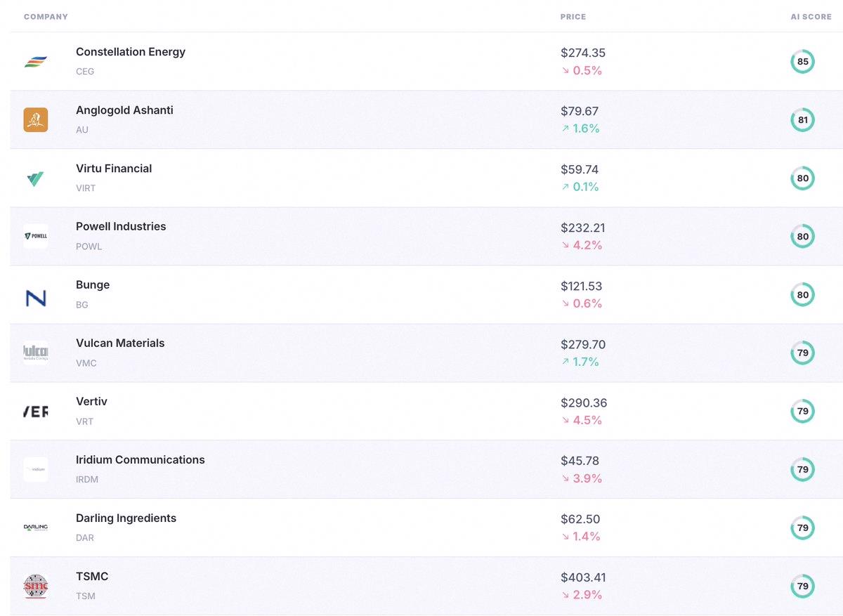Image resolution: width=843 pixels, height=616 pixels.
Task: Click the Anglogold Ashanti logo icon
Action: (x=36, y=120)
